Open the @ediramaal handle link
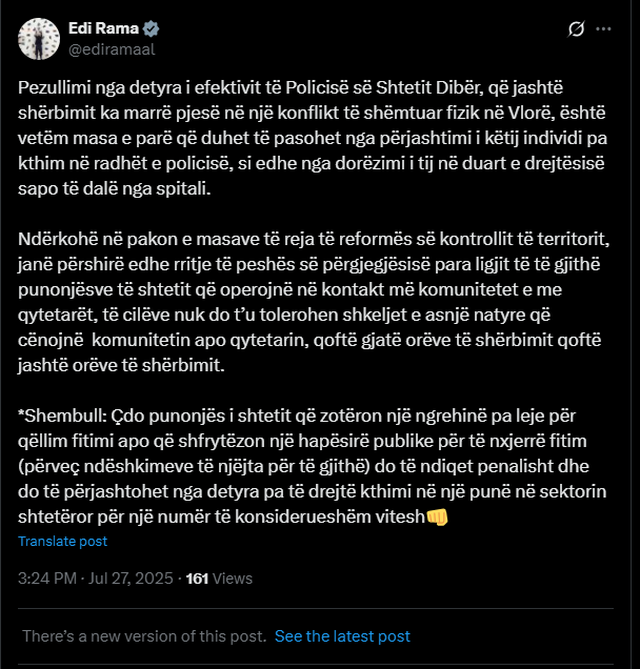640x669 pixels. (x=112, y=47)
